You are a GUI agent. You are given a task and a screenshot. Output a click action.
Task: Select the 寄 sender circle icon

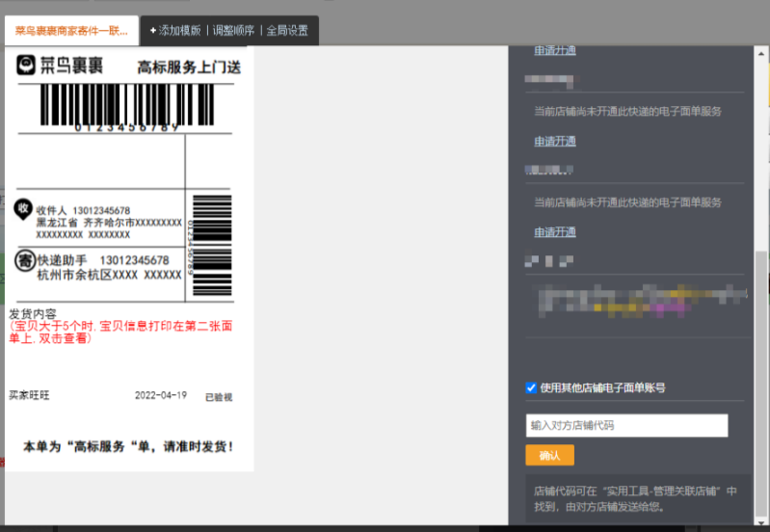(x=24, y=261)
